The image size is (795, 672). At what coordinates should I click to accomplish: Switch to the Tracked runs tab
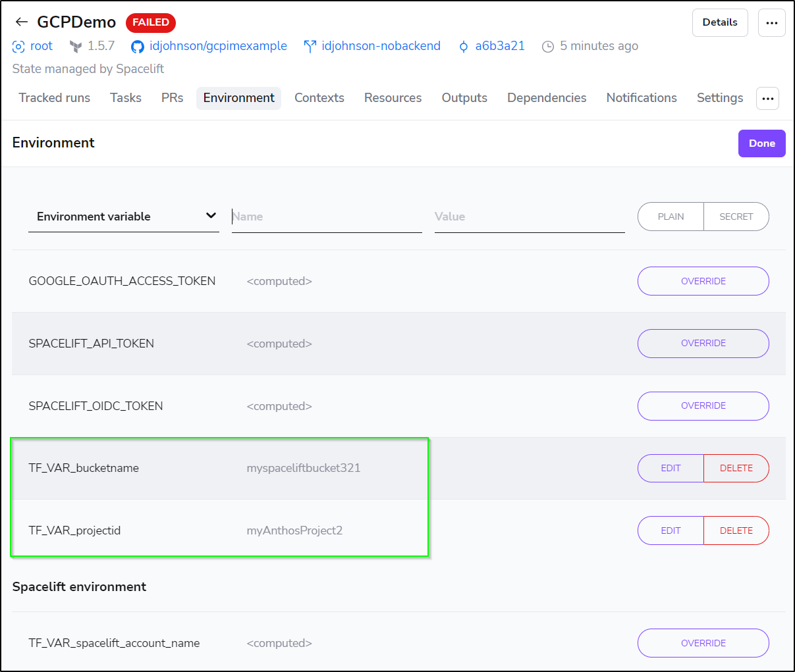pos(55,98)
